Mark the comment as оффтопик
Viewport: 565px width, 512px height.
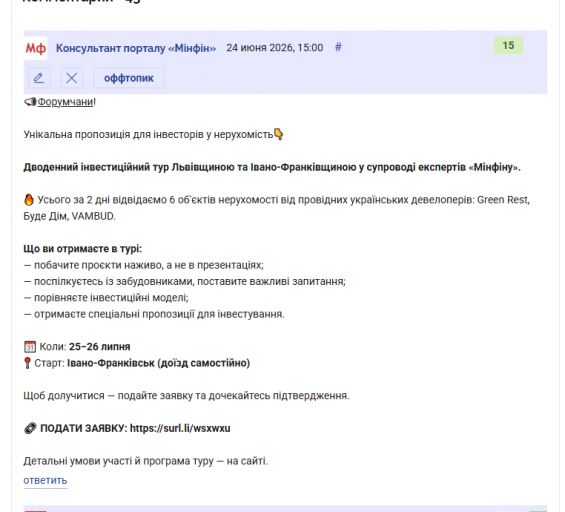coord(129,78)
